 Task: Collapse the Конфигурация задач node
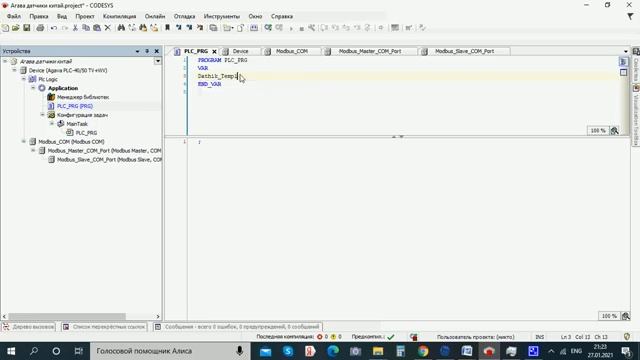click(42, 115)
